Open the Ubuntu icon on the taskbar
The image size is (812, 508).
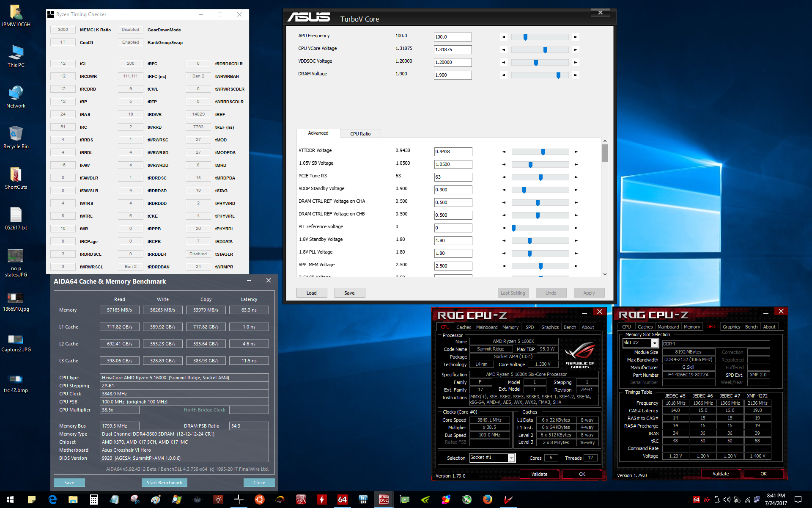tap(259, 500)
